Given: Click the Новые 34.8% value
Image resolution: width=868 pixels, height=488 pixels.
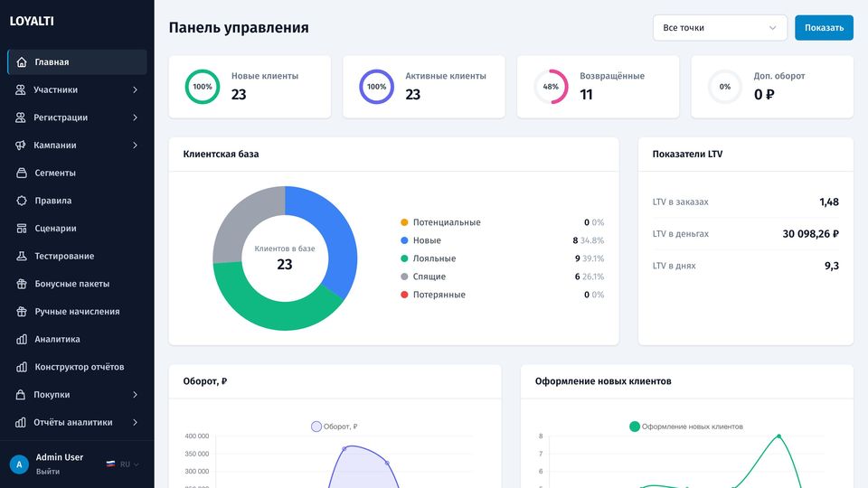Looking at the screenshot, I should (591, 240).
